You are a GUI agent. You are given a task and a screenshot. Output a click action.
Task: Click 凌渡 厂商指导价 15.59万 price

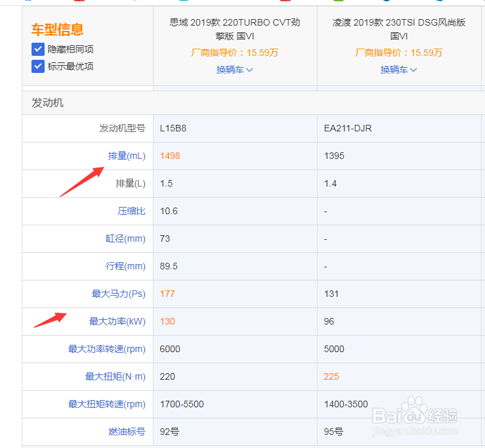[399, 53]
